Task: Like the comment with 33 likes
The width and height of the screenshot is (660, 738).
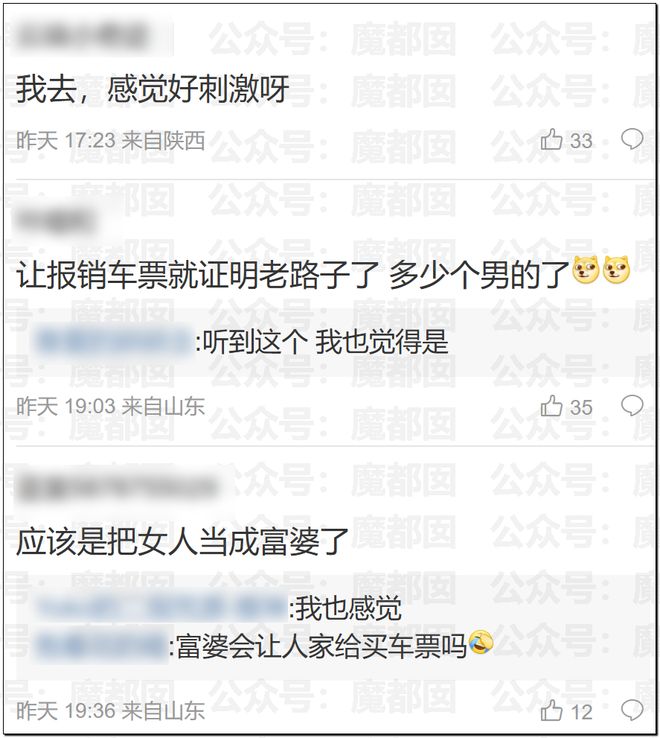Action: pyautogui.click(x=551, y=140)
